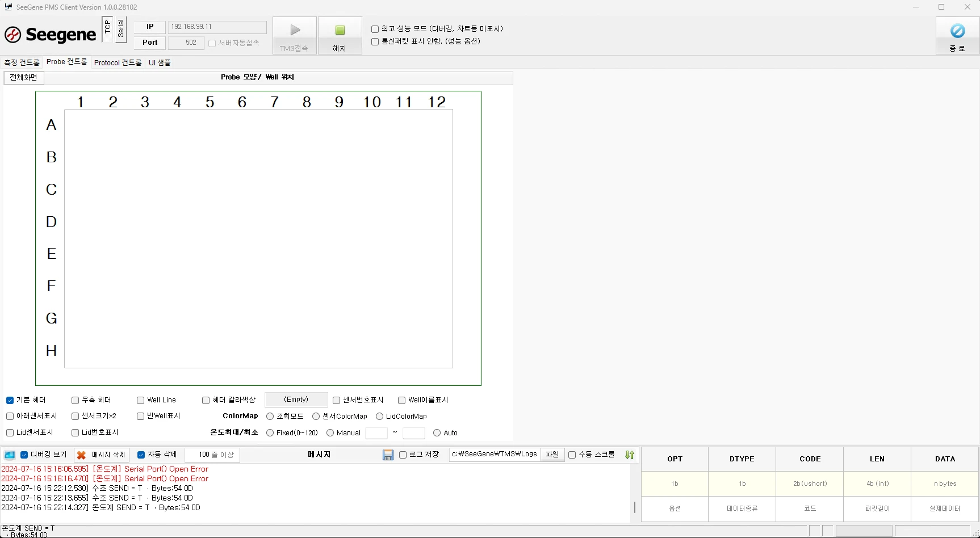Click the 전체화면 fullscreen button
This screenshot has width=980, height=538.
(x=23, y=77)
